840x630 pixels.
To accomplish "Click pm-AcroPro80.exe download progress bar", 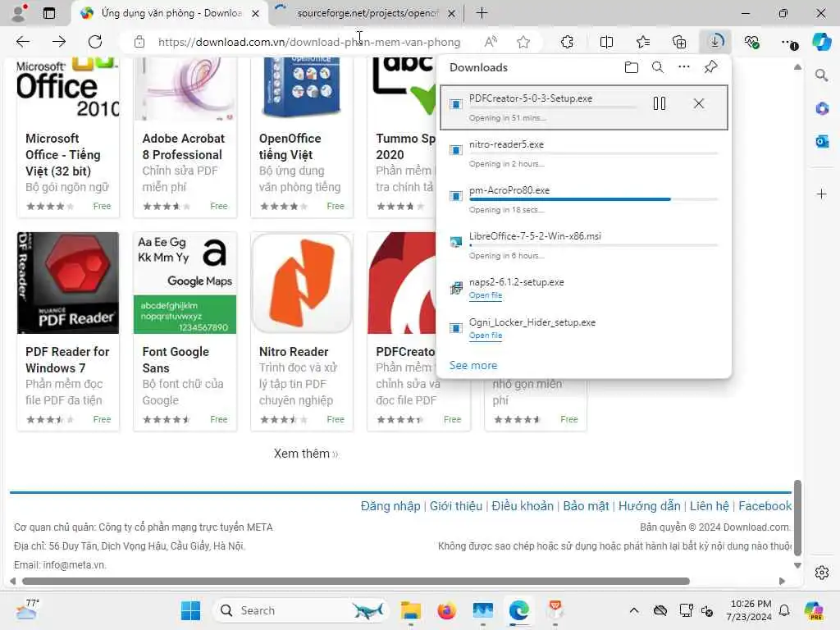I will tap(593, 199).
